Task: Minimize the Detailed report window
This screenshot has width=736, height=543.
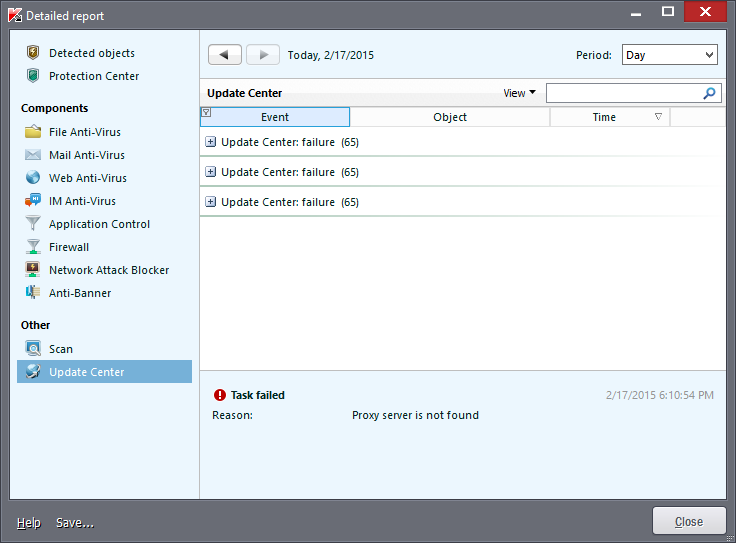Action: pyautogui.click(x=636, y=13)
